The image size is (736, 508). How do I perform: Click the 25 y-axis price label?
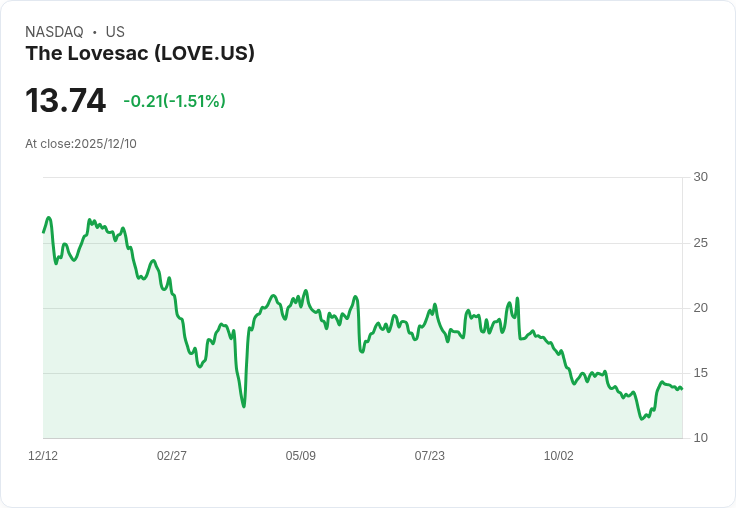[x=700, y=243]
